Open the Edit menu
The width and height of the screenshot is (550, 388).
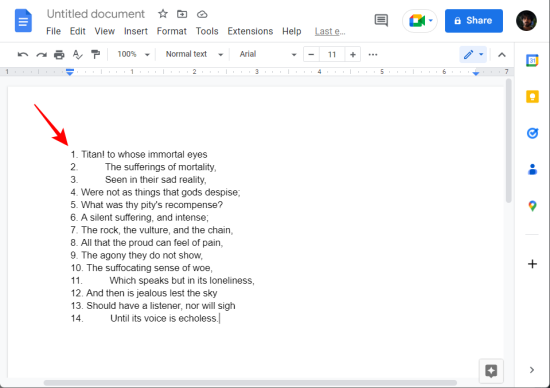(78, 31)
